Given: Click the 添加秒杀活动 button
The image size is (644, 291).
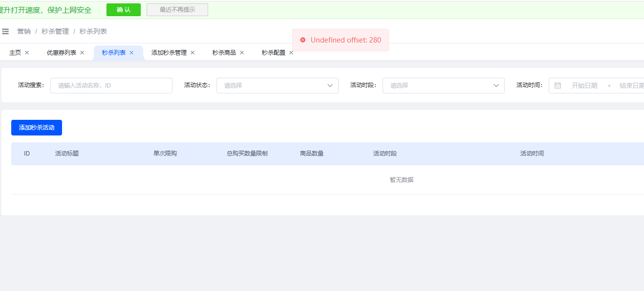Looking at the screenshot, I should 37,128.
